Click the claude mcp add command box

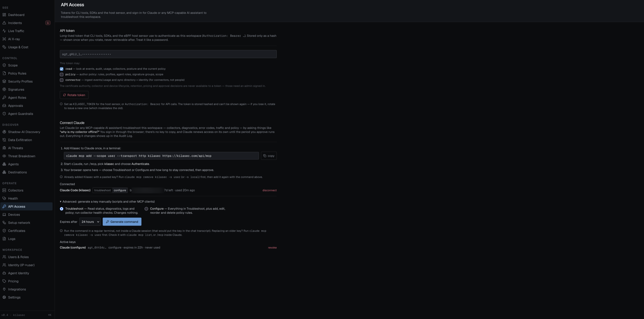pos(161,156)
